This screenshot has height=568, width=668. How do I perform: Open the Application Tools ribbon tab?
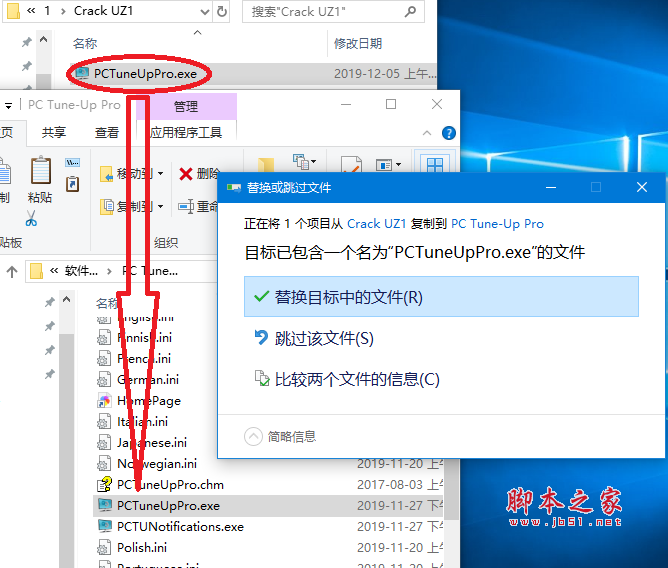186,133
